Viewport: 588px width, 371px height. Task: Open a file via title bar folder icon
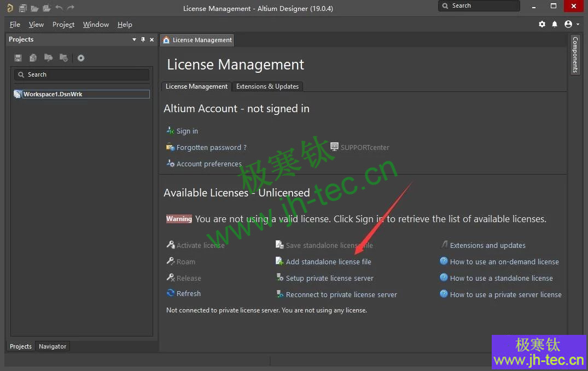click(34, 8)
